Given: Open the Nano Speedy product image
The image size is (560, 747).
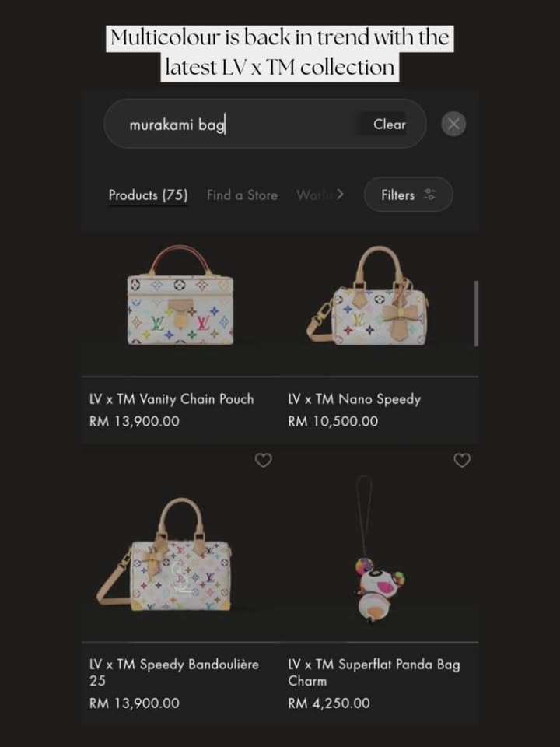Looking at the screenshot, I should pyautogui.click(x=367, y=296).
